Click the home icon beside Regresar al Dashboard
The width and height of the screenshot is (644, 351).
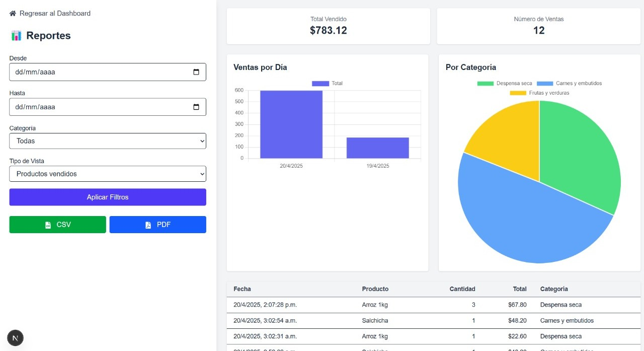click(x=12, y=13)
